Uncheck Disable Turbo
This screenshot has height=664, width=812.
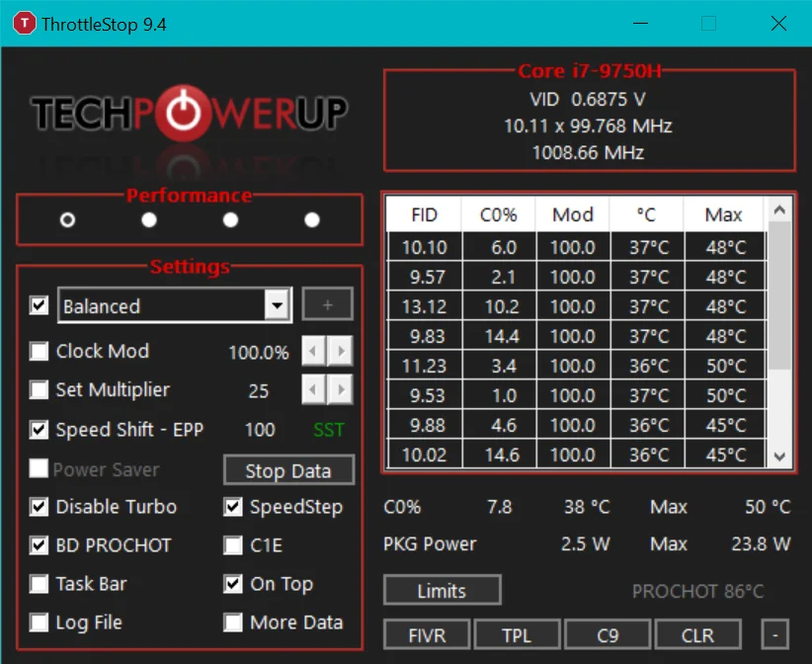pos(39,507)
